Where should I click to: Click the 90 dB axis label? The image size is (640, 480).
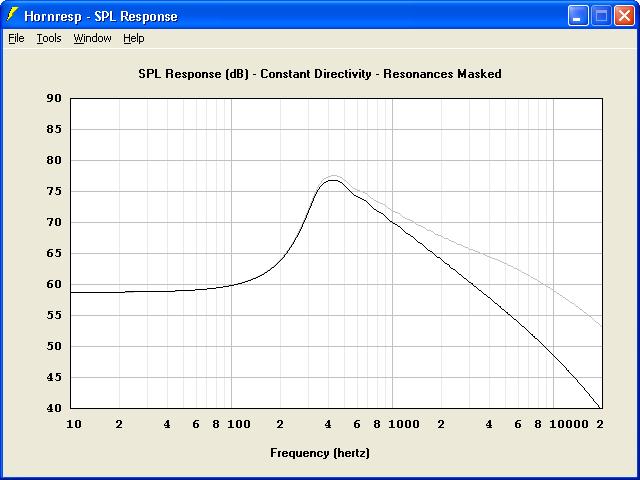pos(53,98)
